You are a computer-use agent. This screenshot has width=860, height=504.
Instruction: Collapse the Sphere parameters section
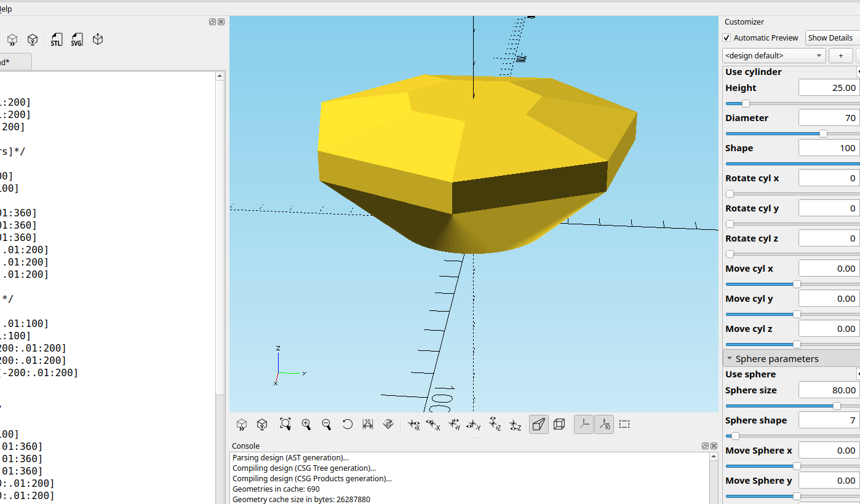(x=730, y=358)
